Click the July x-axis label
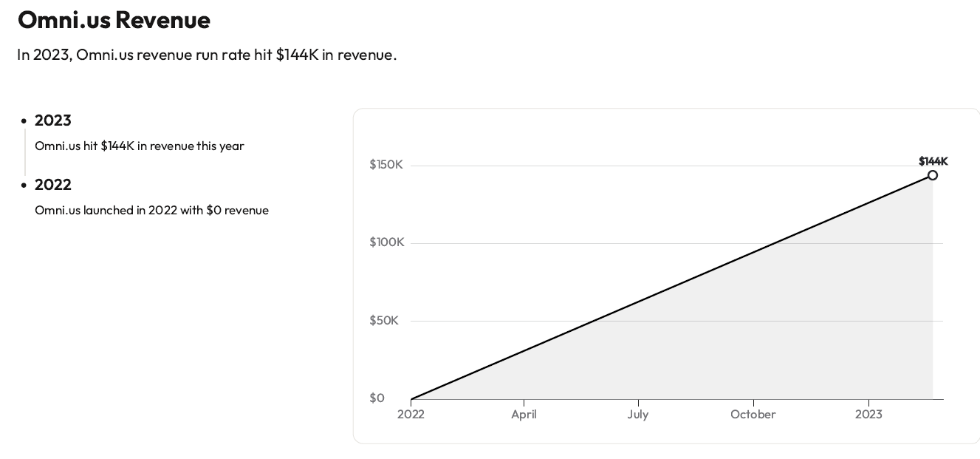The image size is (980, 459). (638, 414)
